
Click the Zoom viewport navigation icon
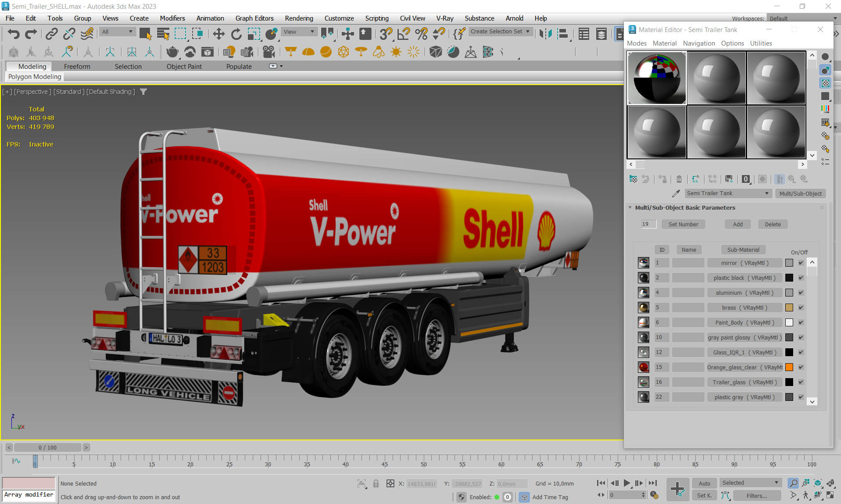tap(793, 483)
